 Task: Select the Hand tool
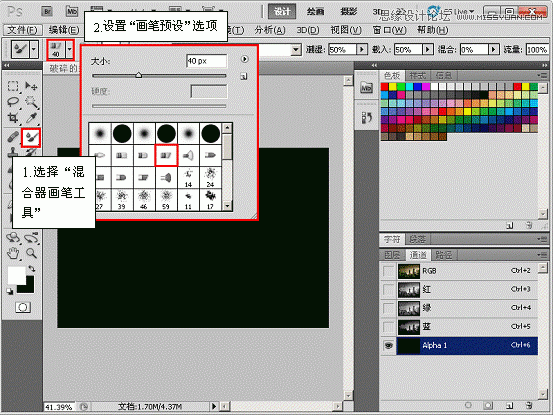click(13, 253)
